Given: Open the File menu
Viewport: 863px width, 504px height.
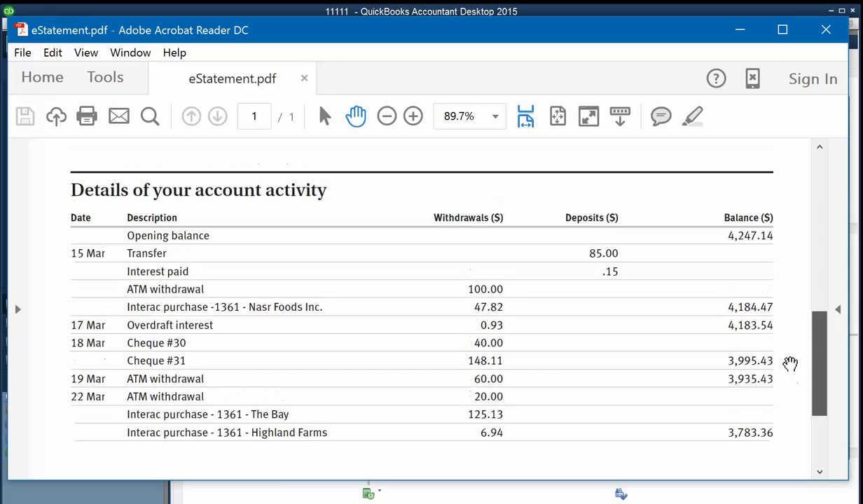Looking at the screenshot, I should click(22, 52).
